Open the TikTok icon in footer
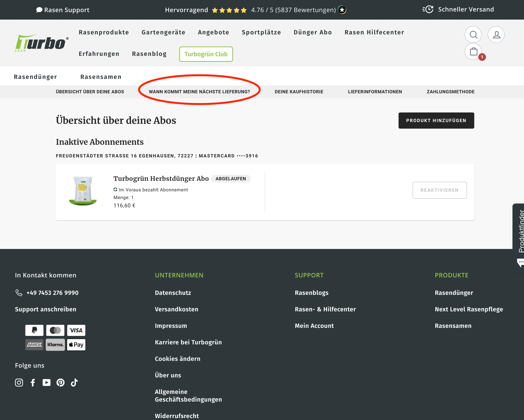524x420 pixels. 74,383
